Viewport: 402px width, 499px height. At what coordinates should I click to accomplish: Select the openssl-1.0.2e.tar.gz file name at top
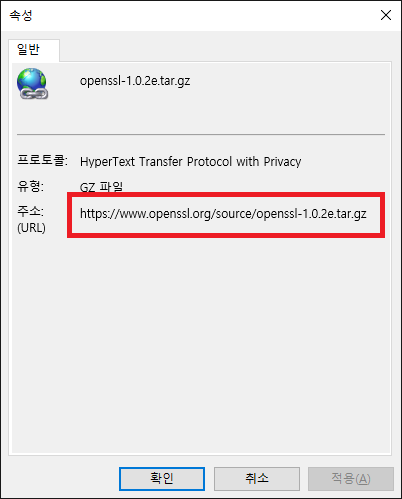135,81
